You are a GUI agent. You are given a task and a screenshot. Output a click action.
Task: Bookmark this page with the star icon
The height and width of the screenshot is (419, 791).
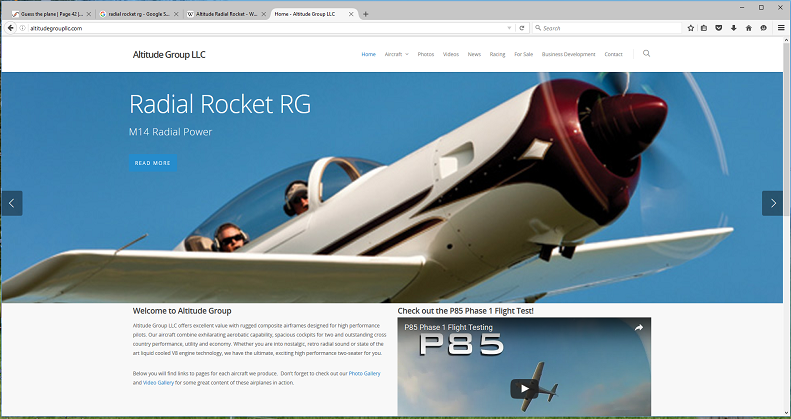[691, 28]
